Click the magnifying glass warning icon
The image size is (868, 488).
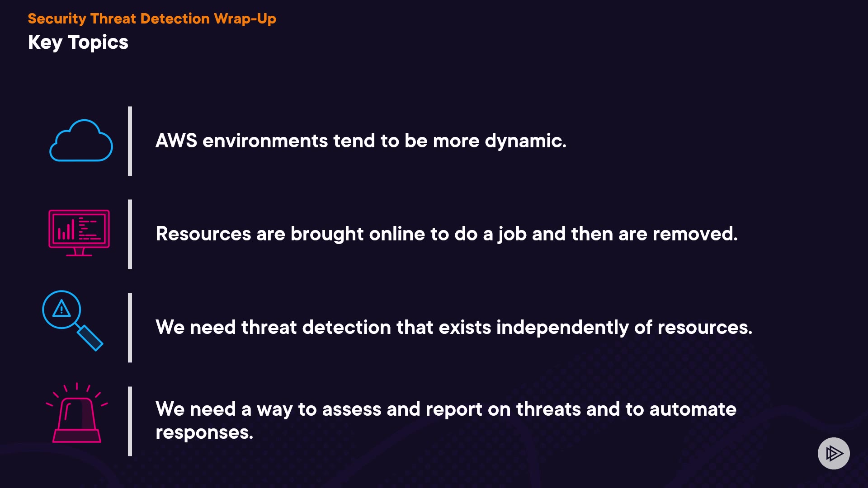72,320
